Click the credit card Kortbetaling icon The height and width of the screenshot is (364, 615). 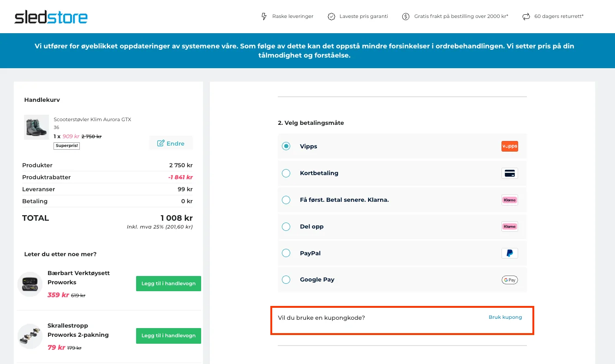point(510,173)
